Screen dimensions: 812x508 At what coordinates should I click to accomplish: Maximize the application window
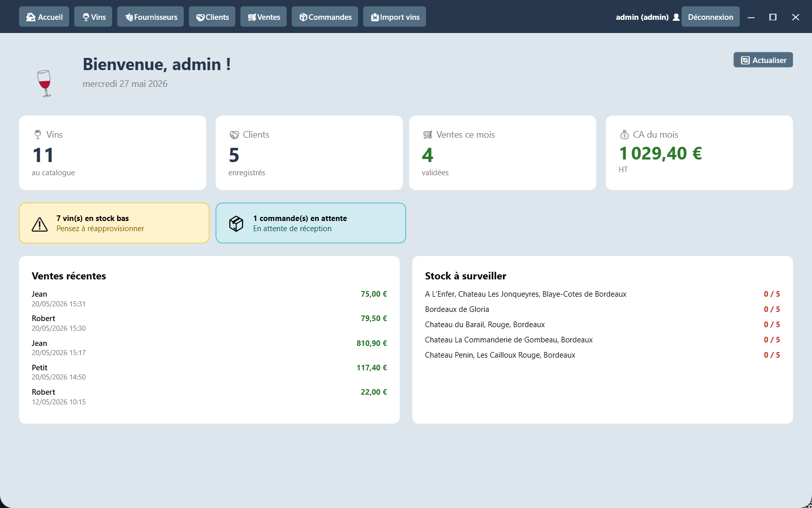pos(773,17)
